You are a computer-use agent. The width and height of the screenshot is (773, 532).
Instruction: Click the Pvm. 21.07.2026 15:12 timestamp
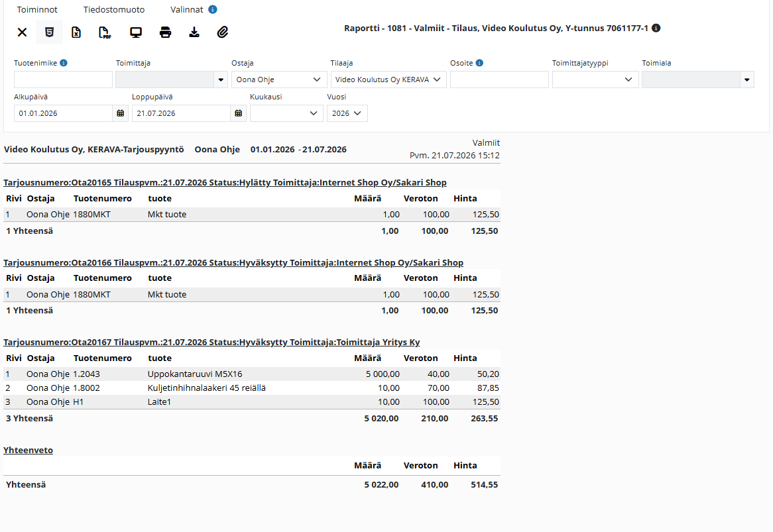(455, 156)
